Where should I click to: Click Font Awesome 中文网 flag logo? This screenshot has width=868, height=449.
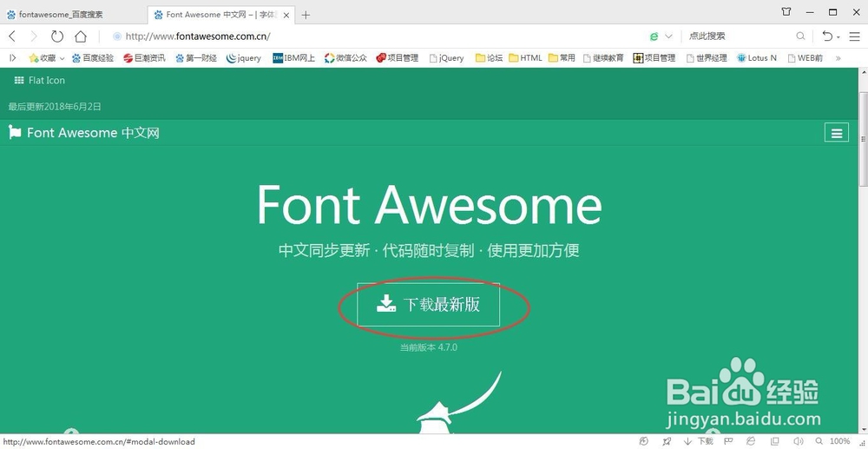(84, 133)
